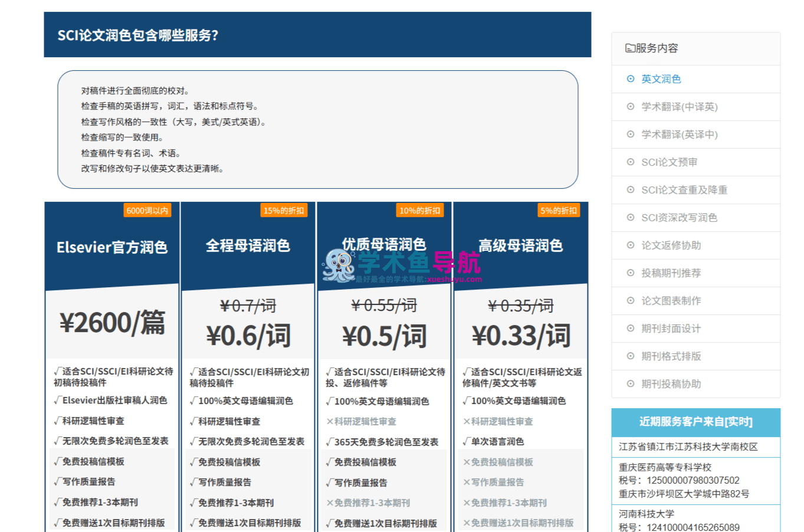Click the circle icon beside 学术翻译(英译中)
The image size is (804, 532).
631,134
